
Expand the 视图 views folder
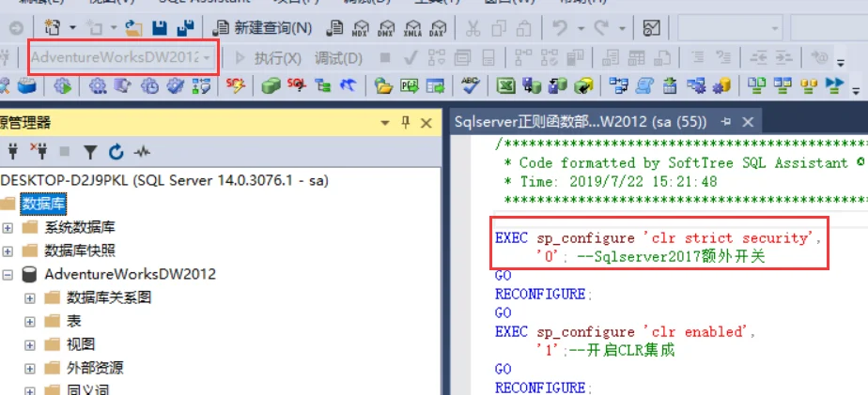pyautogui.click(x=30, y=345)
